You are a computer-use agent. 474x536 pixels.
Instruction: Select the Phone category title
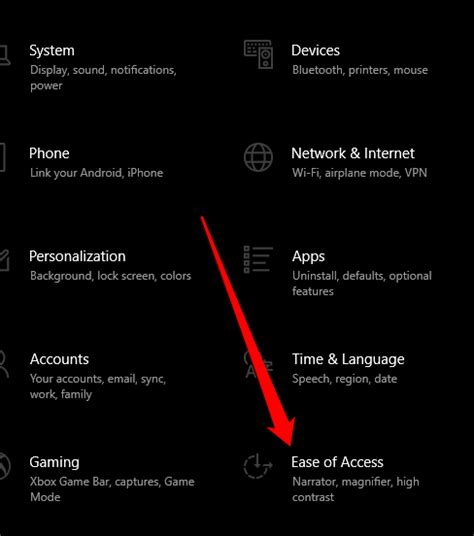[49, 153]
